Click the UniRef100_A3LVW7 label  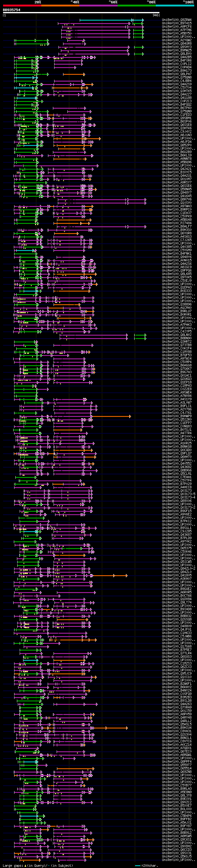coord(177,403)
